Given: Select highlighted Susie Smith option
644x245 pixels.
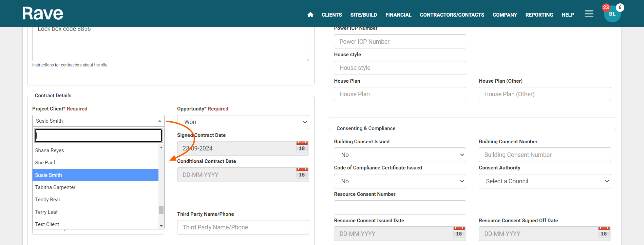Looking at the screenshot, I should click(96, 175).
